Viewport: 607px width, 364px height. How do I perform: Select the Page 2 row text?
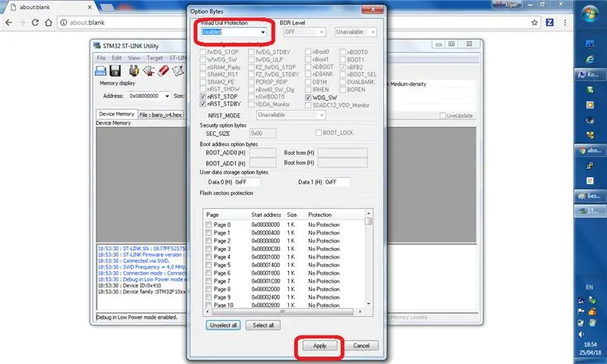[x=222, y=240]
